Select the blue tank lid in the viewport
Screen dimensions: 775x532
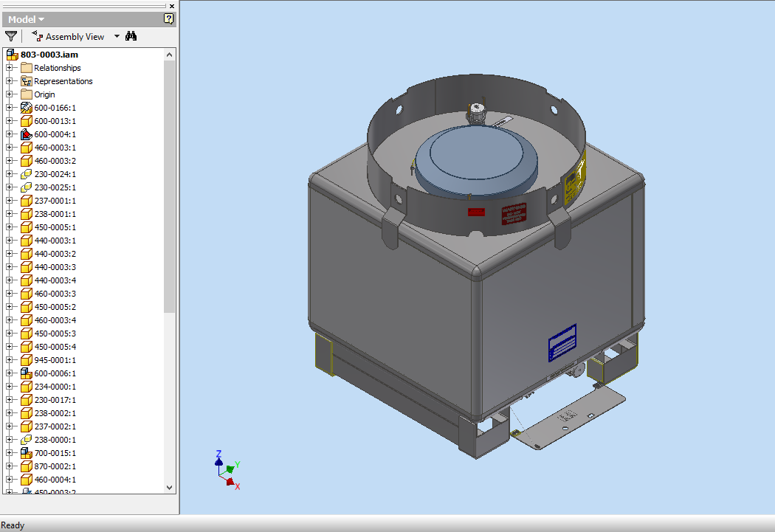coord(478,155)
